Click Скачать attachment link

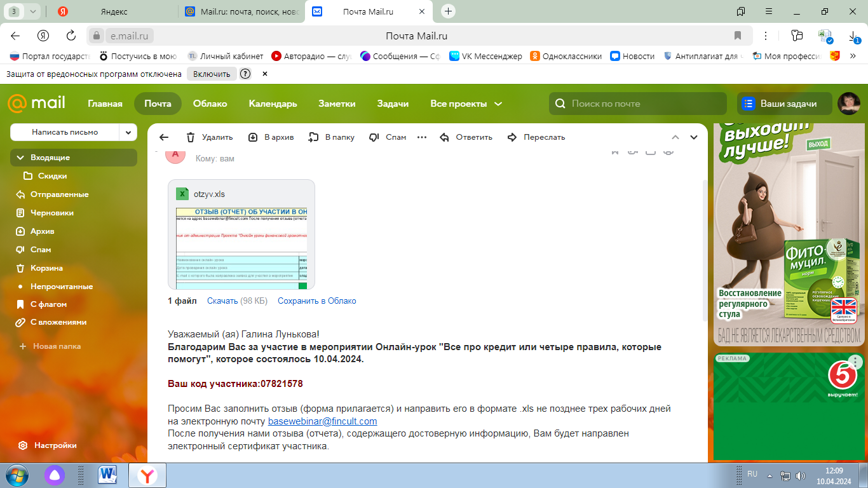(x=222, y=301)
